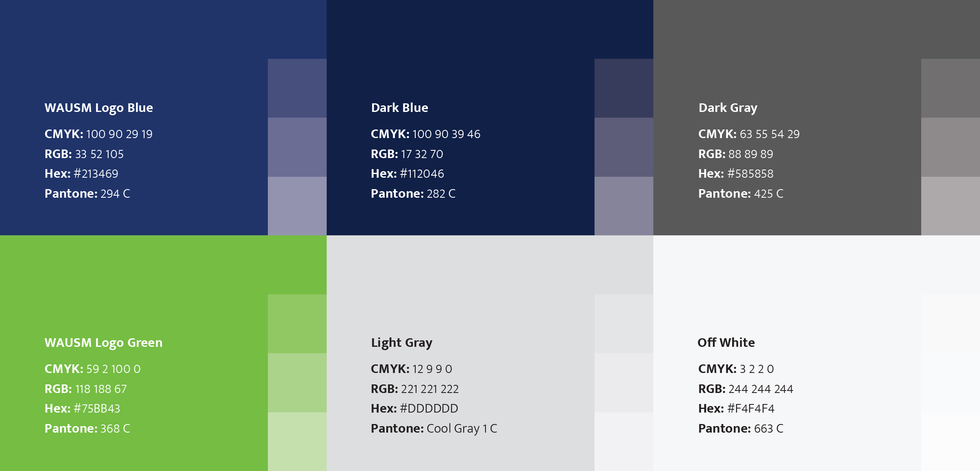Click the 'RGB: 221 221 222' line
The height and width of the screenshot is (471, 980).
(415, 389)
